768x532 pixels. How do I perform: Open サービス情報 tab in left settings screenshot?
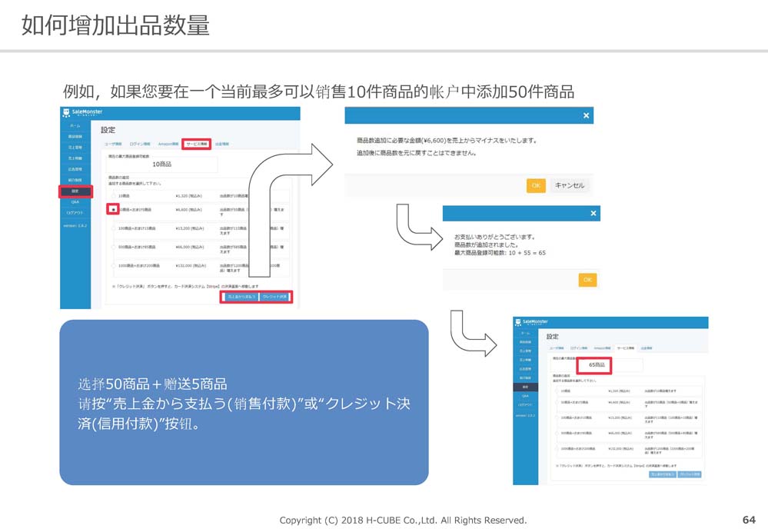coord(196,144)
